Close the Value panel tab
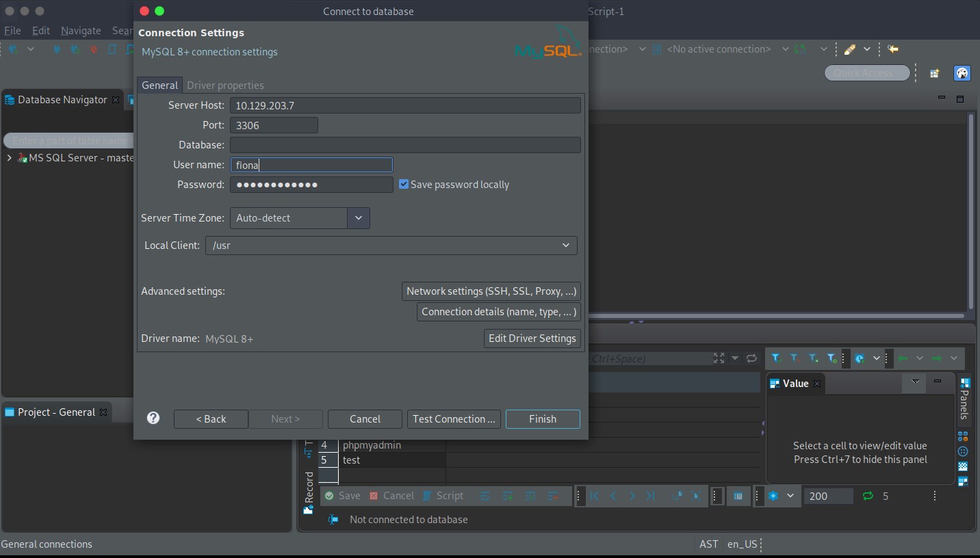The width and height of the screenshot is (980, 558). (x=816, y=384)
